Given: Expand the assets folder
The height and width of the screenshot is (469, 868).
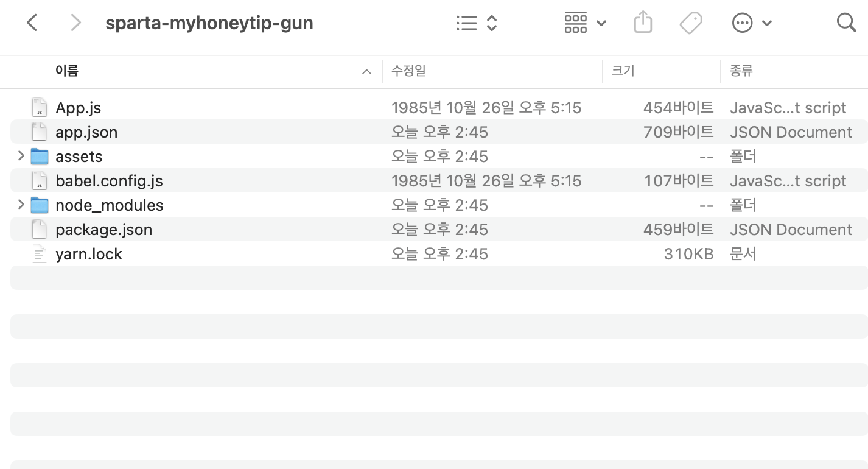Looking at the screenshot, I should (21, 156).
